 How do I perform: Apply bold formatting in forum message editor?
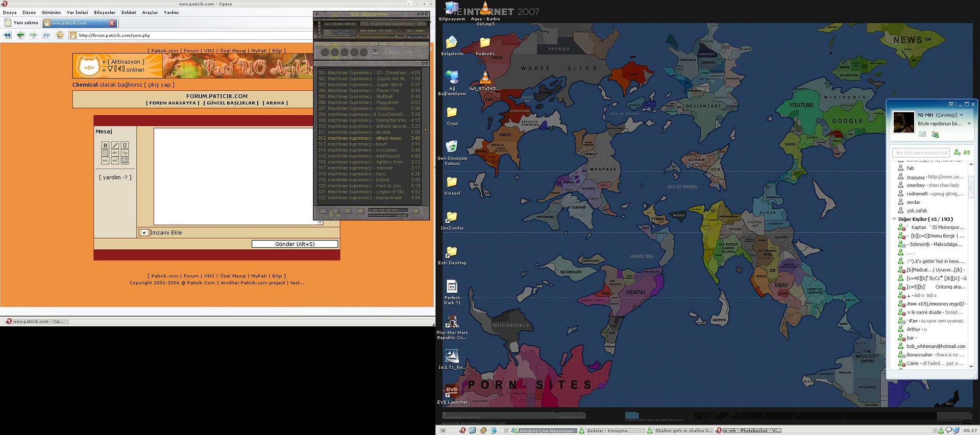pyautogui.click(x=105, y=145)
